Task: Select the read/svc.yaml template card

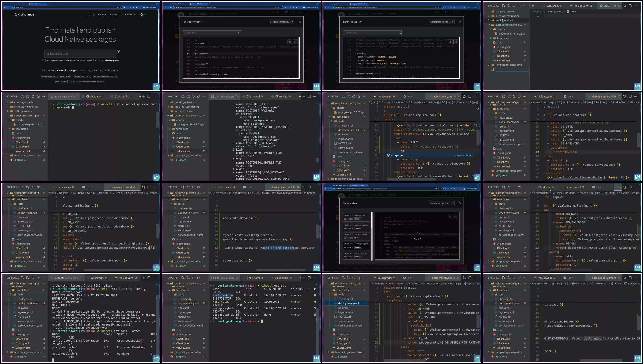Action: point(357,217)
